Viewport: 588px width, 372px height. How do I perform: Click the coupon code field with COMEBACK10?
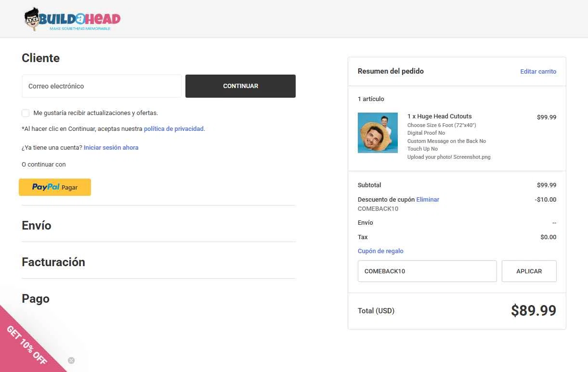tap(427, 271)
